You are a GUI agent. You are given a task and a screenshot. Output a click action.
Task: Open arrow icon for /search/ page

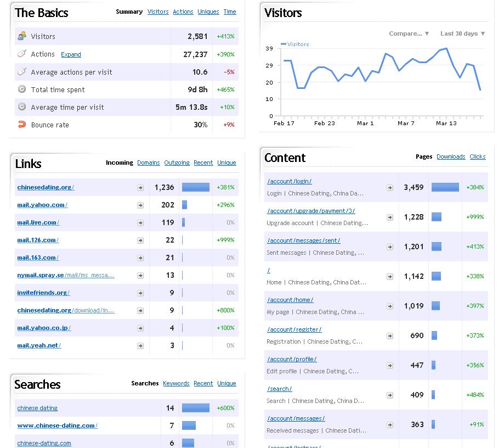390,395
